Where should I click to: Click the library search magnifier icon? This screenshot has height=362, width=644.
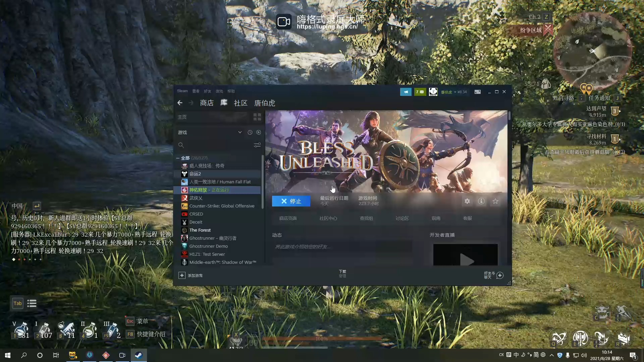[181, 145]
